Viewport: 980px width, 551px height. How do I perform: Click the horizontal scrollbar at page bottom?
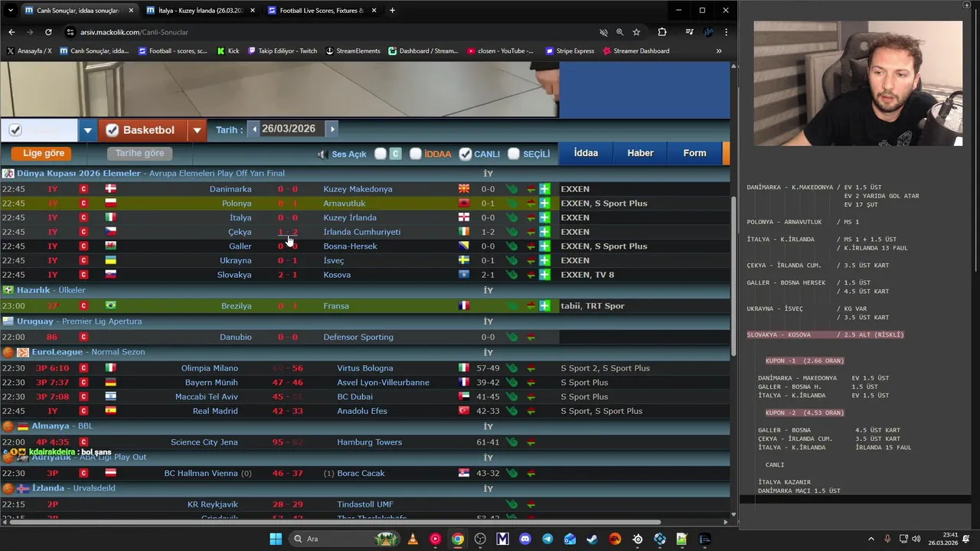pos(335,523)
